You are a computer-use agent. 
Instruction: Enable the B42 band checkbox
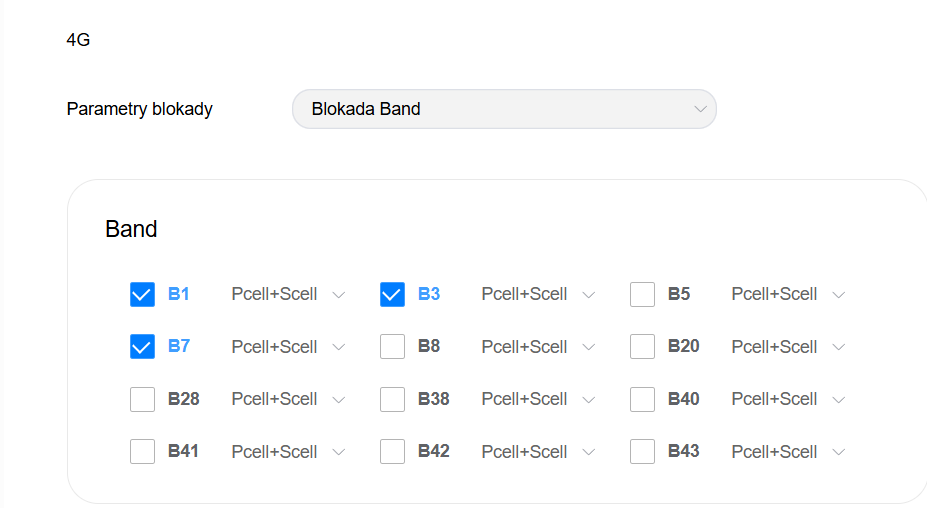[392, 452]
